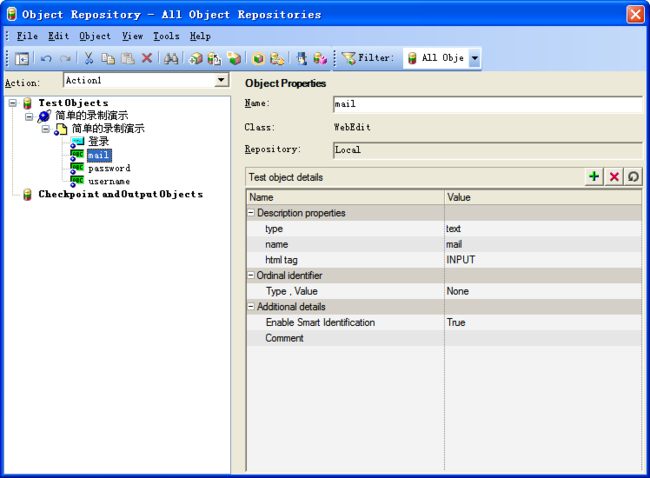Collapse the Additional details section
650x478 pixels.
click(251, 307)
